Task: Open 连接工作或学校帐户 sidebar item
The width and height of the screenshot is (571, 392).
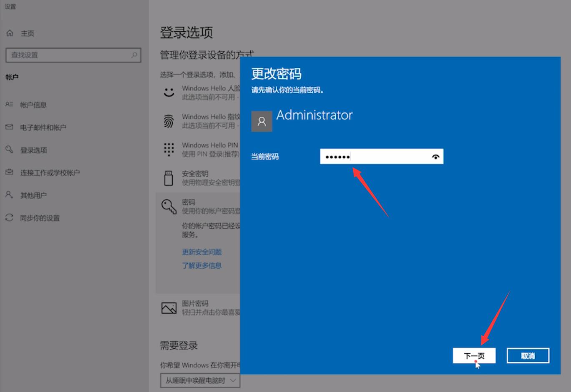Action: point(50,172)
